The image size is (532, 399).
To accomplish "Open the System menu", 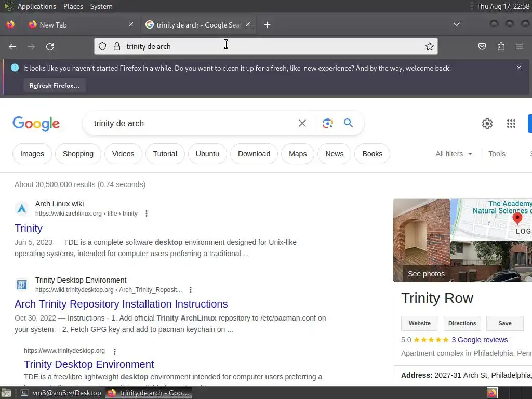I will [101, 6].
